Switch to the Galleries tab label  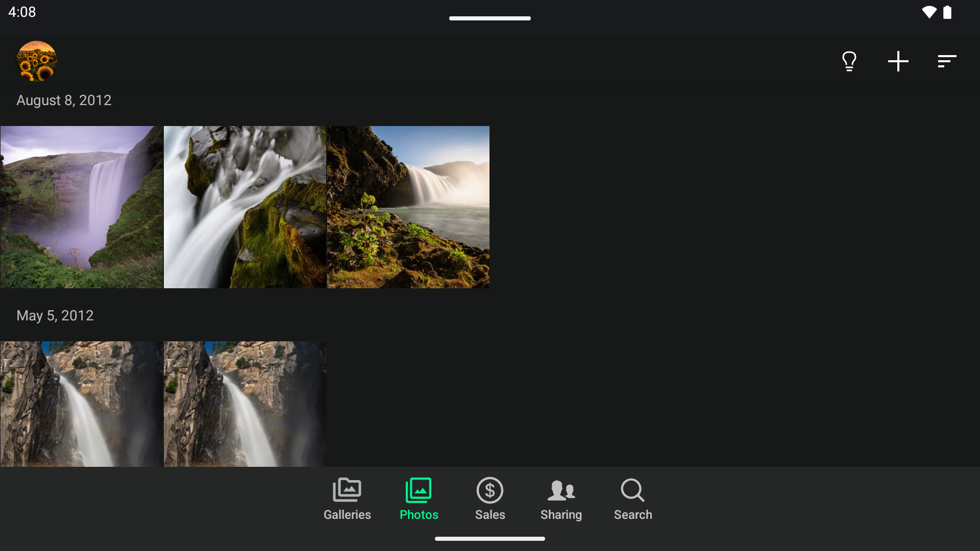[x=347, y=515]
